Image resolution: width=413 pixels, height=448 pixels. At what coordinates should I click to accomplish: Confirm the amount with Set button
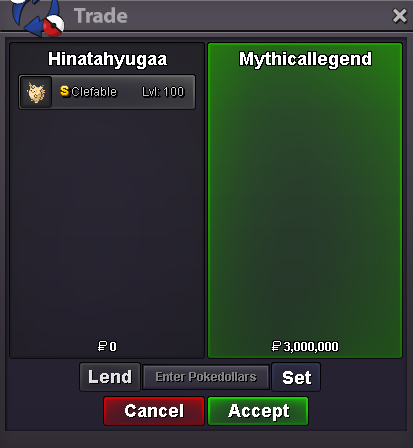[296, 377]
